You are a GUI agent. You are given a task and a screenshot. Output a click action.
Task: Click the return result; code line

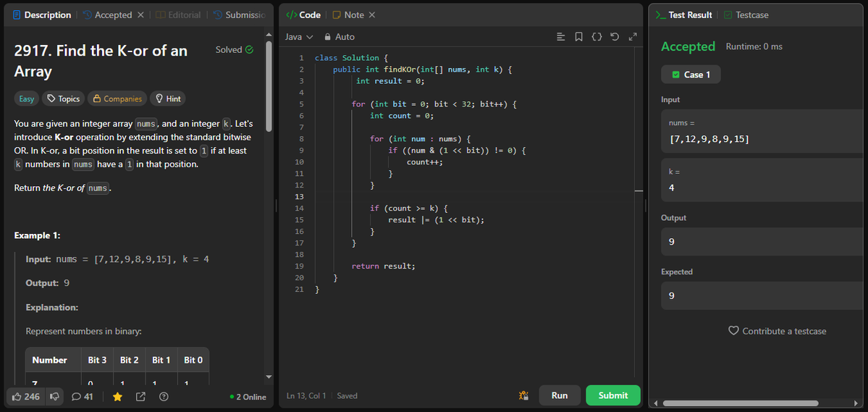coord(383,266)
